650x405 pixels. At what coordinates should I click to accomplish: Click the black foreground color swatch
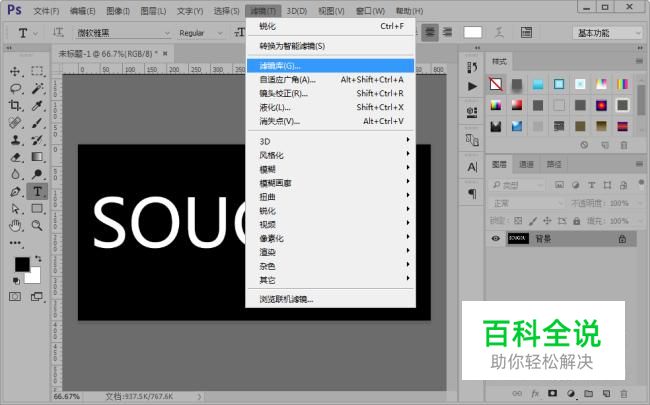[x=22, y=264]
